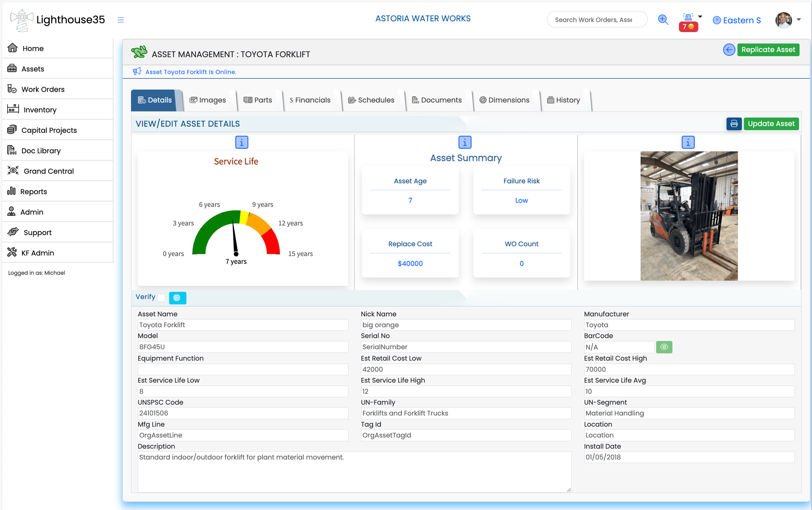Open Capital Projects section

click(57, 130)
